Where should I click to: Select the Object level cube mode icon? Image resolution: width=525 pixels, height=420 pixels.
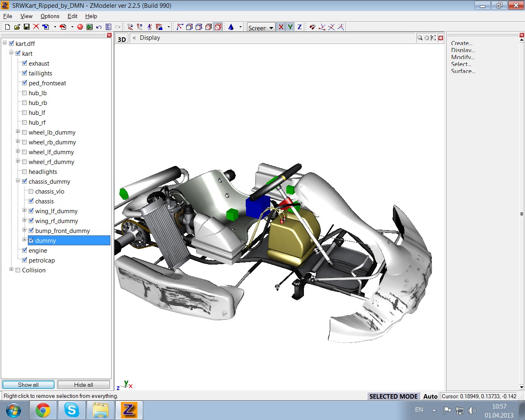coord(218,27)
